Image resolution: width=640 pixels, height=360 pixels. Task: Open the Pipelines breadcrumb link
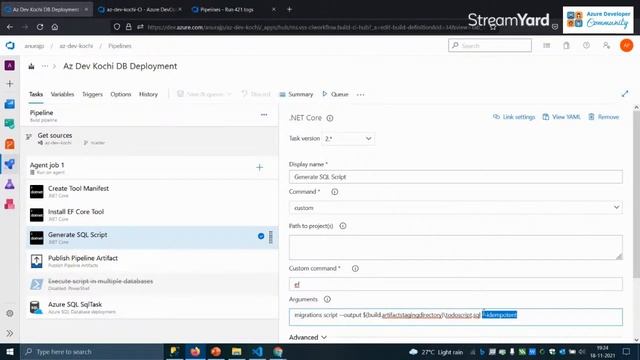point(120,46)
